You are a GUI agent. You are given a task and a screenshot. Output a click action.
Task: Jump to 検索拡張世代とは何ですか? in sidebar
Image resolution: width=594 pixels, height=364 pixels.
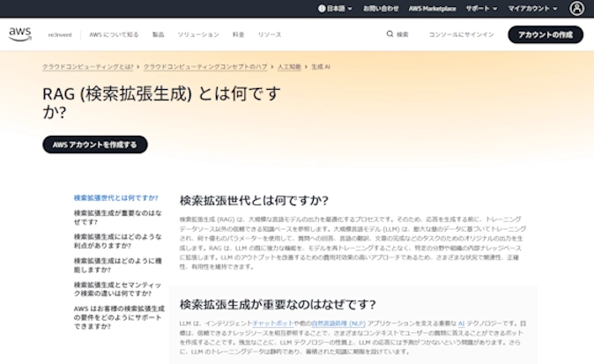coord(116,197)
